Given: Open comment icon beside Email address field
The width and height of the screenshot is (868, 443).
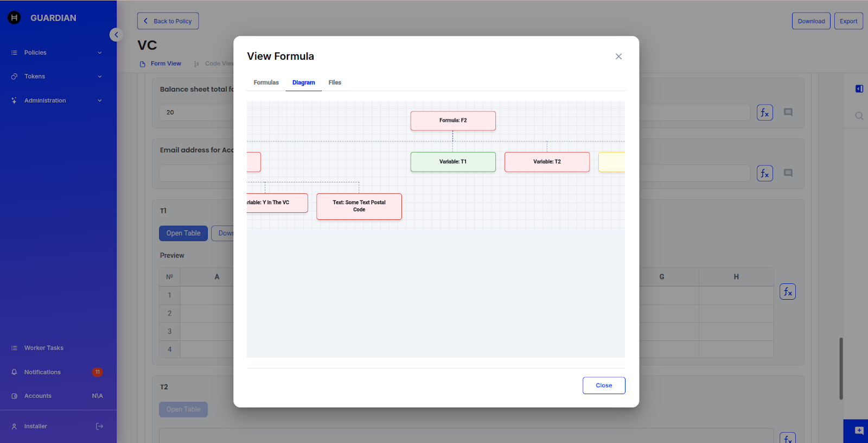Looking at the screenshot, I should coord(788,173).
